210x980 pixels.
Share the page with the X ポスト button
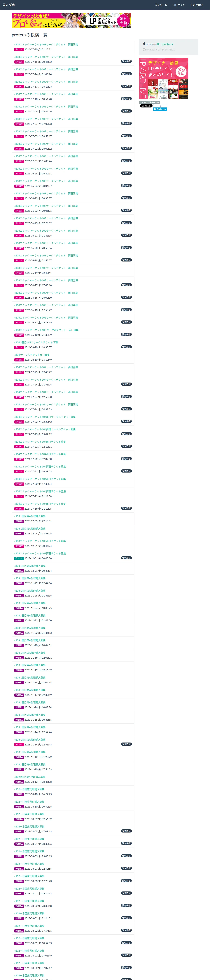pyautogui.click(x=146, y=106)
